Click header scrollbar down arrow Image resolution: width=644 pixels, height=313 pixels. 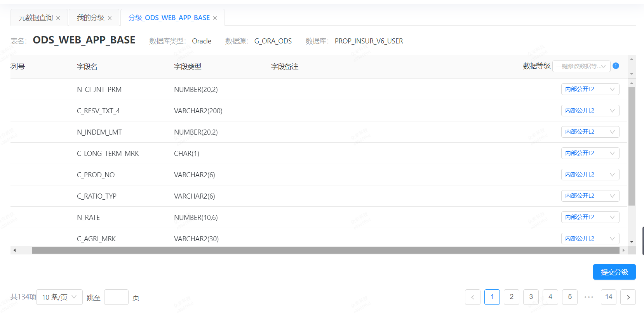coord(632,74)
